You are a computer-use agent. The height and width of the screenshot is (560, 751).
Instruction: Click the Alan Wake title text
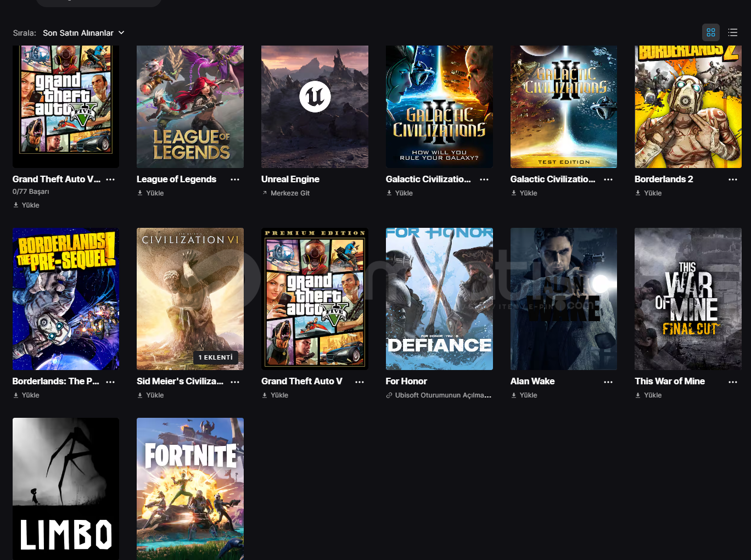[533, 381]
